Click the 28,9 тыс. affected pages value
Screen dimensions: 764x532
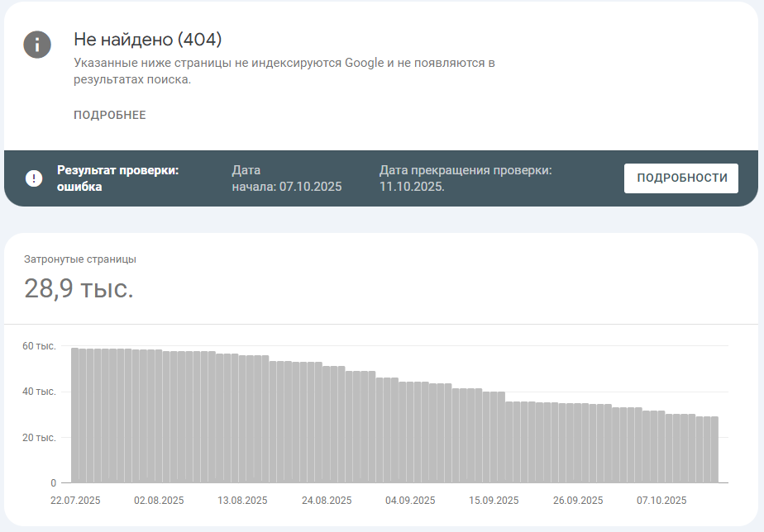click(x=79, y=288)
